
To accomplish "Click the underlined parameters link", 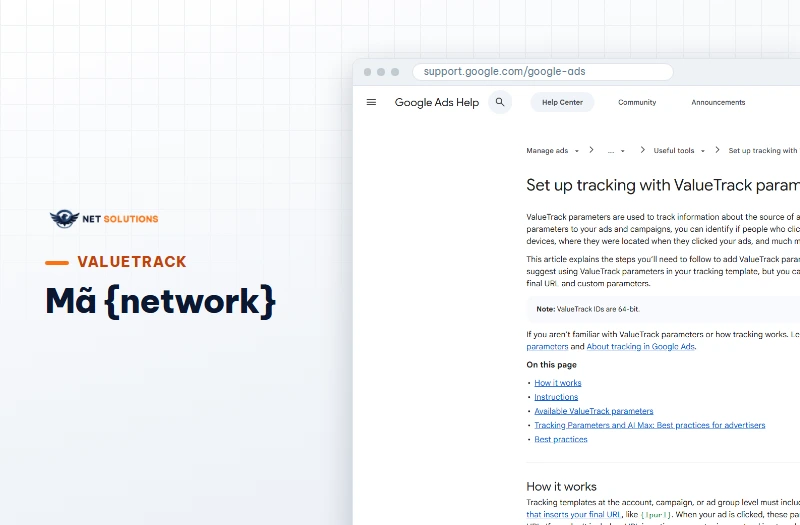I will pyautogui.click(x=547, y=346).
